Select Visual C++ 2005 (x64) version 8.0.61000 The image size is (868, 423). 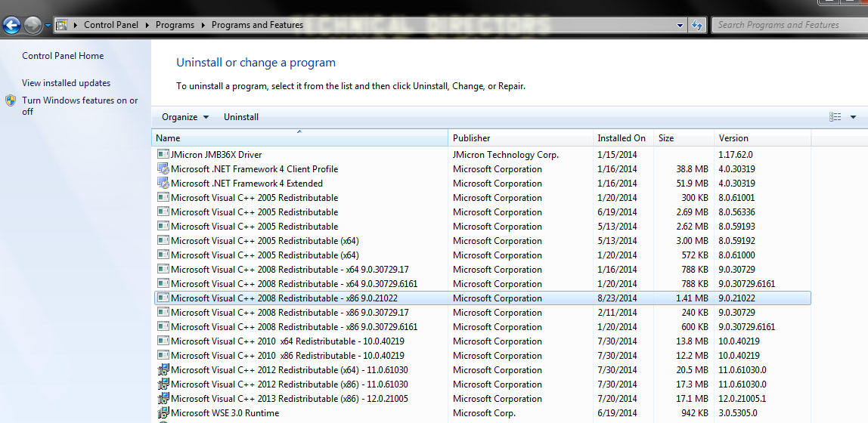[481, 255]
